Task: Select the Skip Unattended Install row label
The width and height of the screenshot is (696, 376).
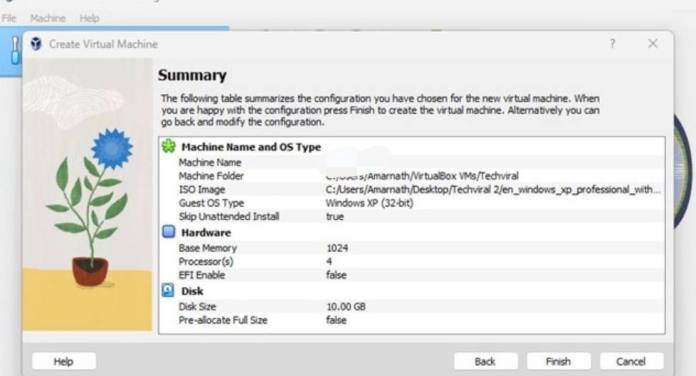Action: tap(229, 216)
